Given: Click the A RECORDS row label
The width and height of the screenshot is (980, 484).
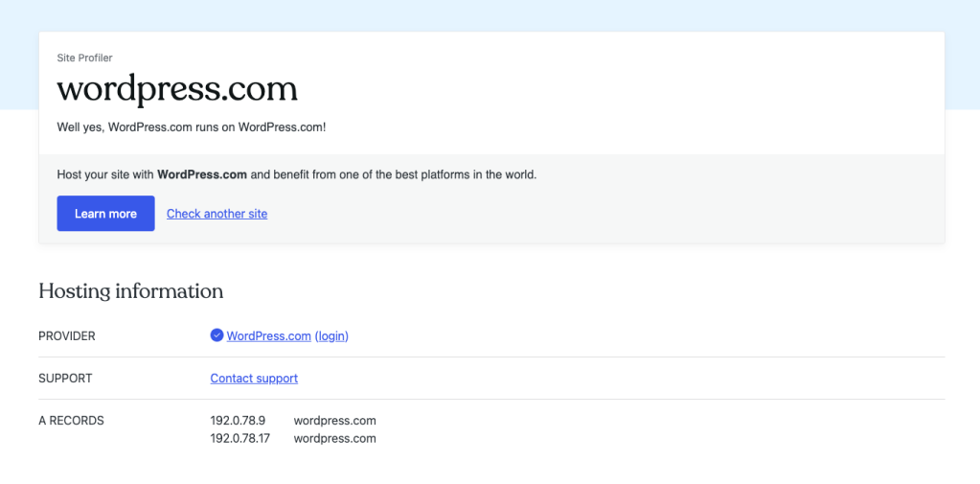Looking at the screenshot, I should point(71,421).
